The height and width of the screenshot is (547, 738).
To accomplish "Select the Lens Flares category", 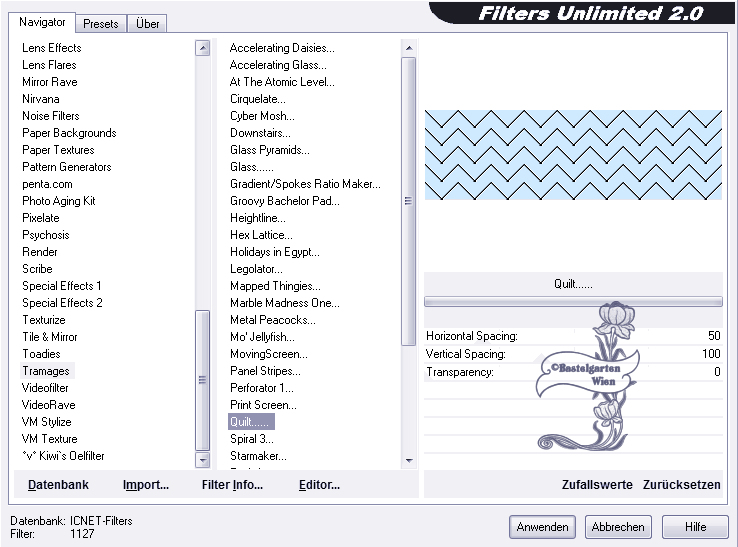I will [49, 65].
